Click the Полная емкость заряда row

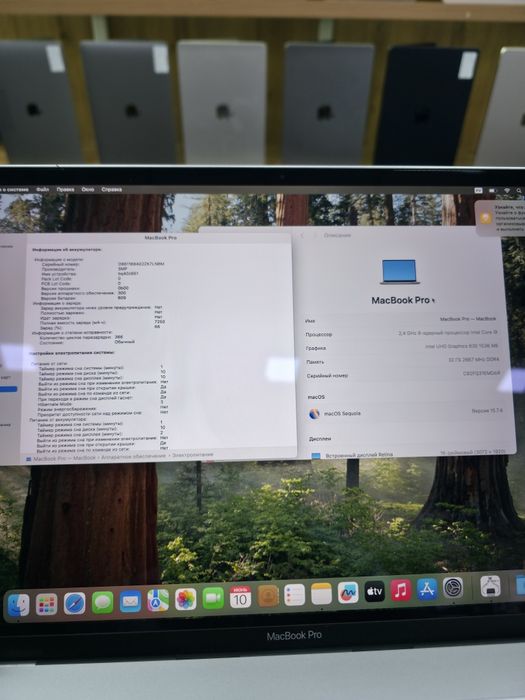click(102, 322)
